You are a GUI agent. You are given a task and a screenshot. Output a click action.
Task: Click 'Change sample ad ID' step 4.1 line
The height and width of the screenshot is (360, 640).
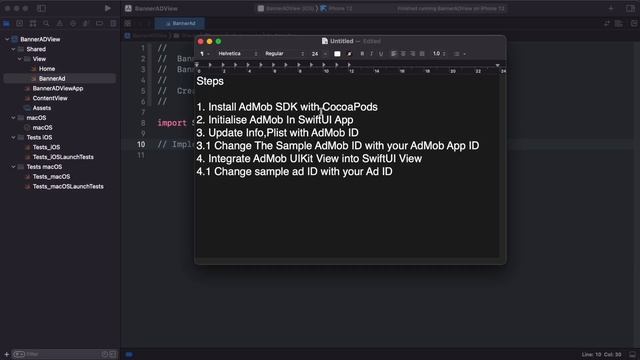pos(294,171)
